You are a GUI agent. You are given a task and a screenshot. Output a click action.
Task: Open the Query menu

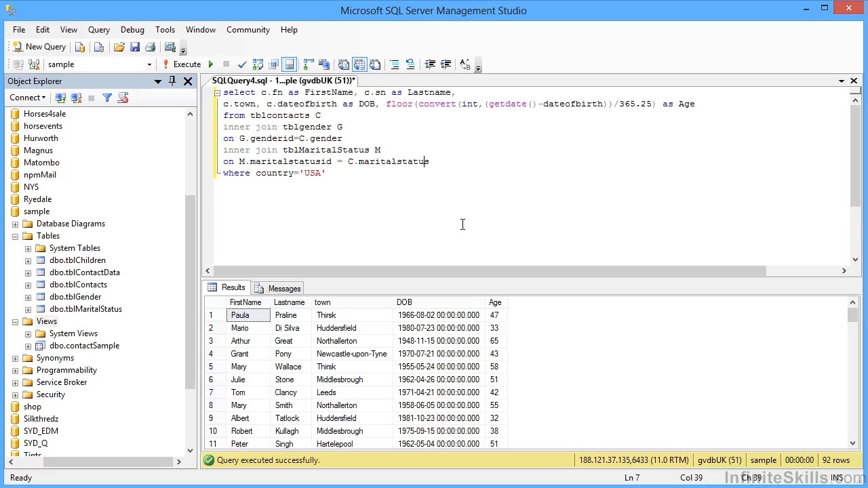pos(99,30)
